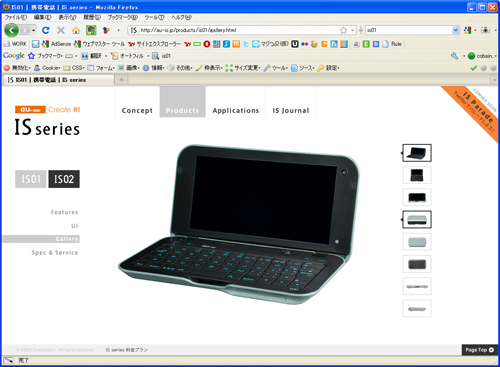The height and width of the screenshot is (367, 500).
Task: Open the new tab plus button
Action: pyautogui.click(x=121, y=80)
